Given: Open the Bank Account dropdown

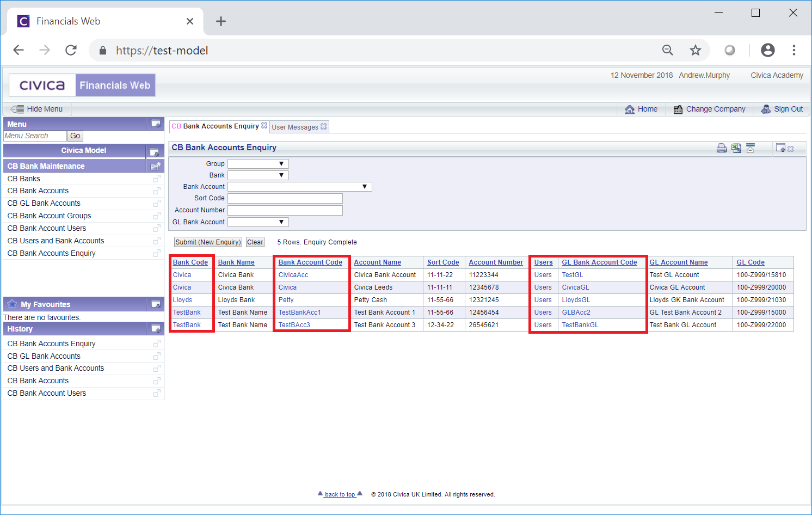Looking at the screenshot, I should [300, 187].
